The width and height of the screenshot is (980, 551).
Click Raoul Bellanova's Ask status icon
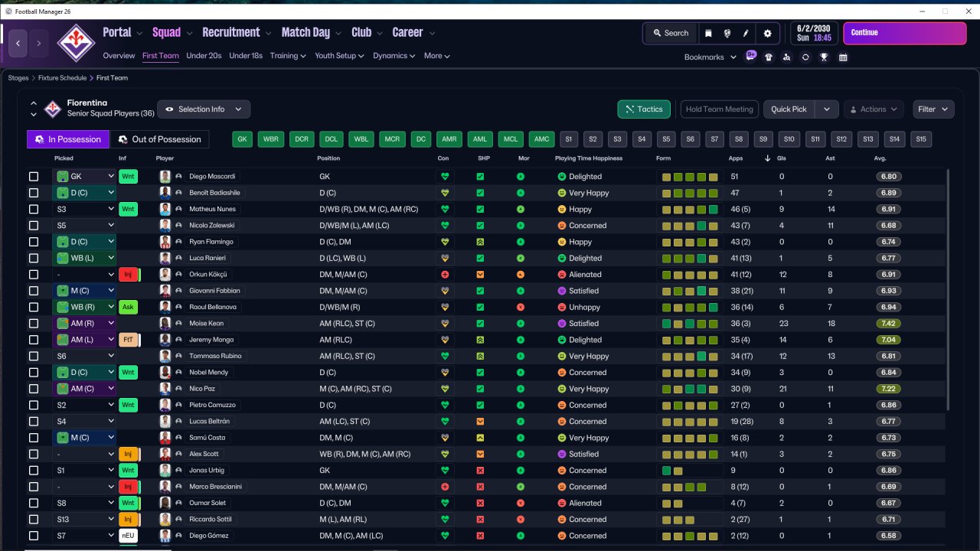129,307
